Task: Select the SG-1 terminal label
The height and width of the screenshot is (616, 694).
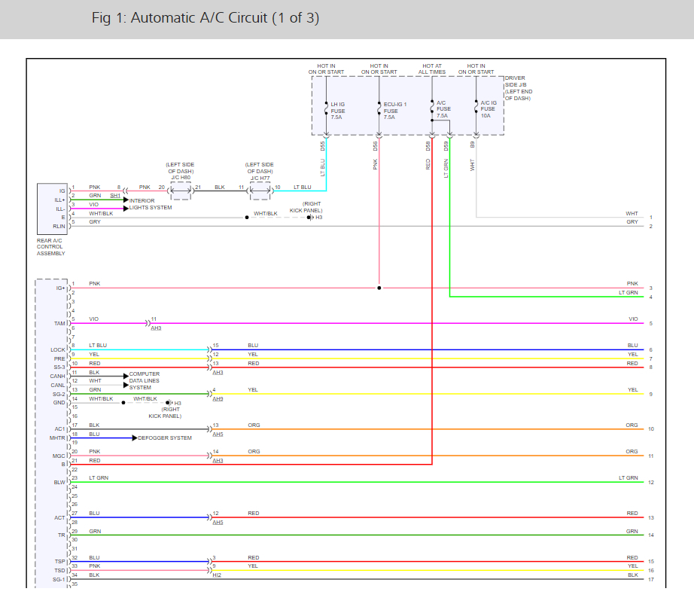Action: coord(58,579)
